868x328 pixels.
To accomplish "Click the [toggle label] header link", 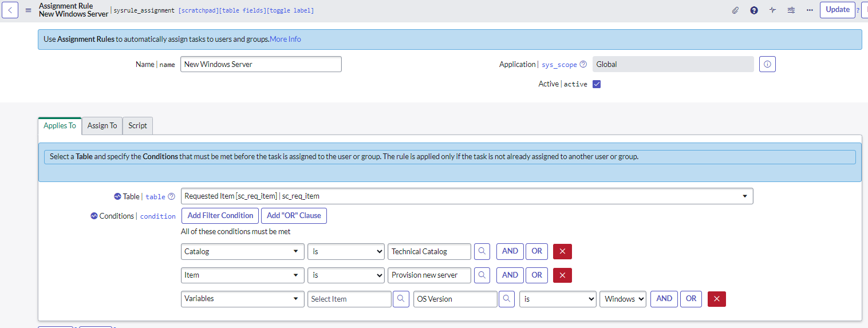I will [290, 10].
